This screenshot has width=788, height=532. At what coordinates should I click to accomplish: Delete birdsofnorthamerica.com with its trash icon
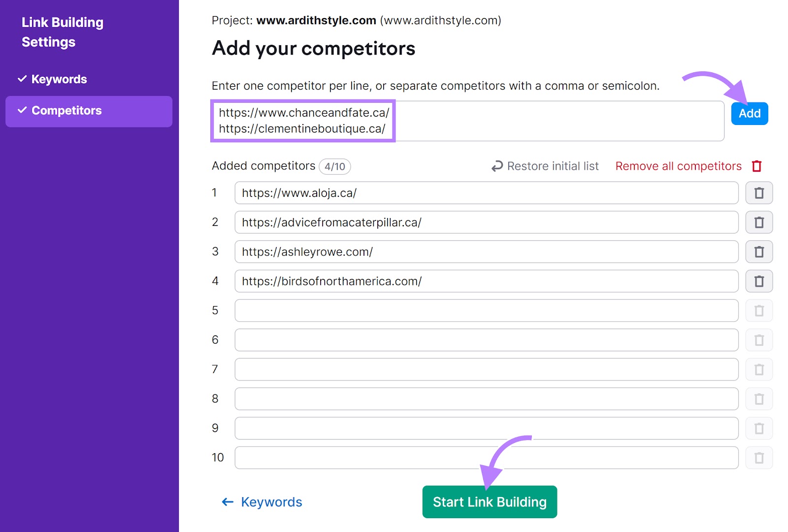click(758, 281)
